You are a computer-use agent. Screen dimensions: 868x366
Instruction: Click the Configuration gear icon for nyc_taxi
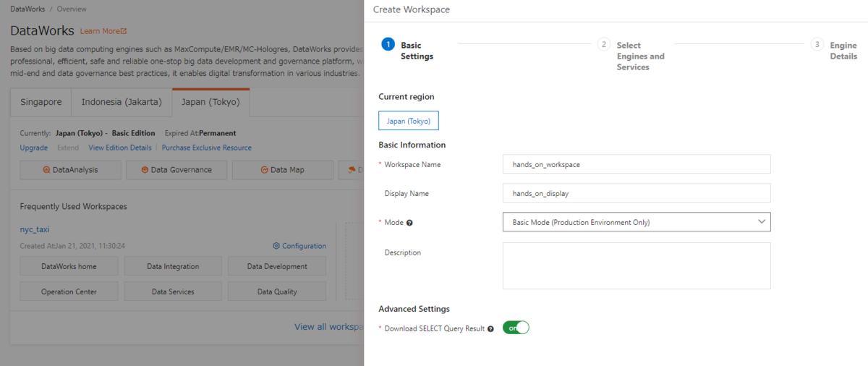[276, 246]
